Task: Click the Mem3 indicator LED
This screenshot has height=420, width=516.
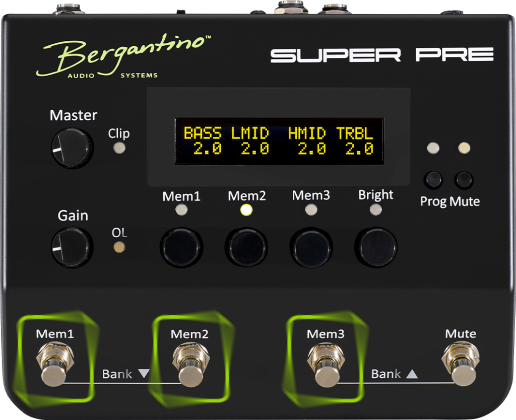Action: 311,209
